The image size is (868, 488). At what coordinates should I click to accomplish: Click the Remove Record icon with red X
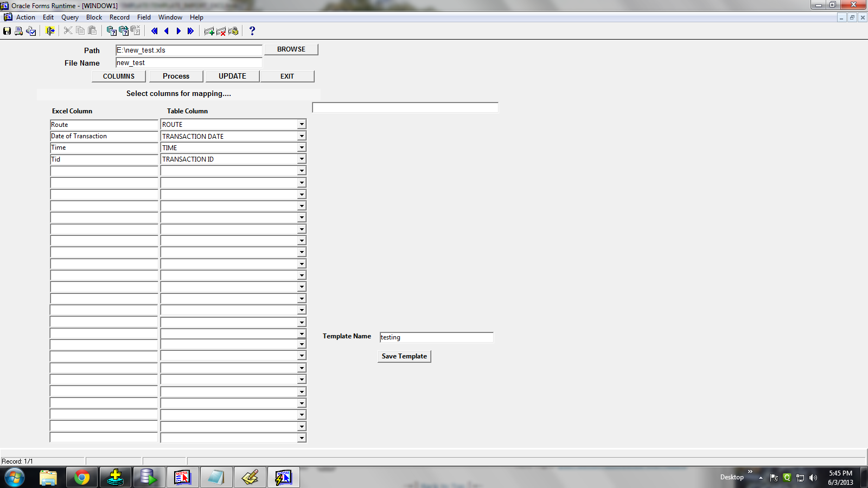point(221,31)
